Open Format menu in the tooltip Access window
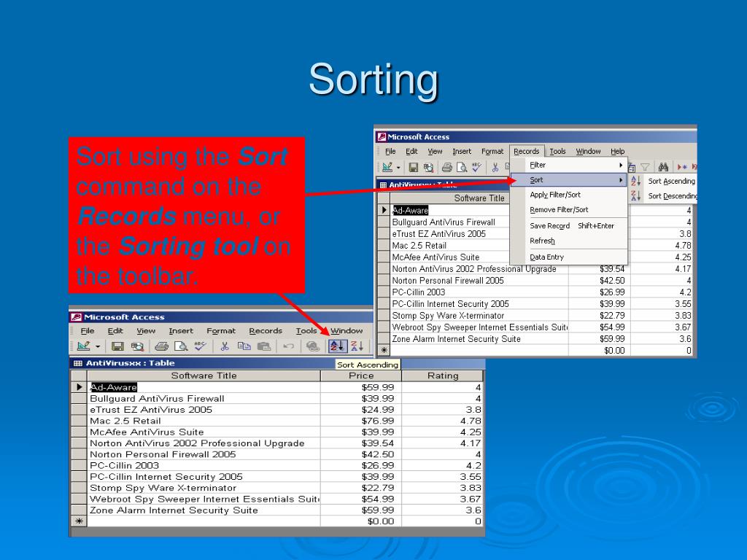This screenshot has height=560, width=747. pyautogui.click(x=220, y=330)
